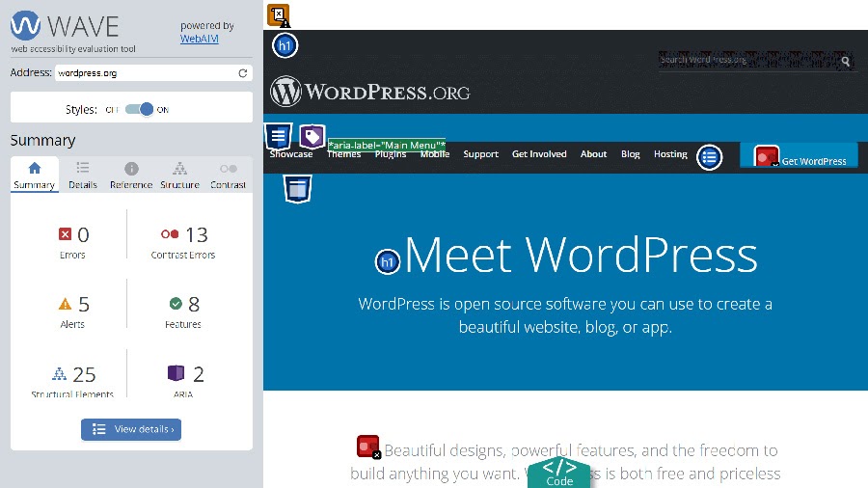Click the navigation structure icon above Showcase

279,136
